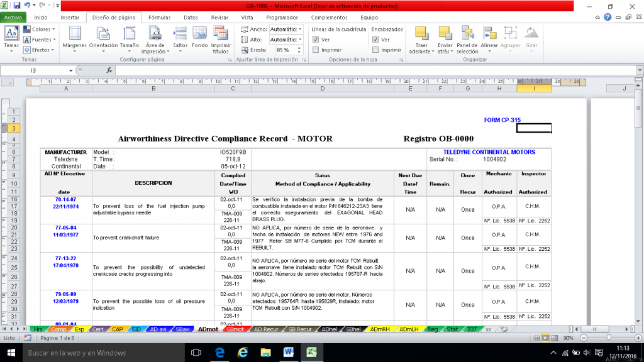Viewport: 644px width, 362px height.
Task: Open the Fuentes theme fonts dropdown
Action: click(40, 40)
